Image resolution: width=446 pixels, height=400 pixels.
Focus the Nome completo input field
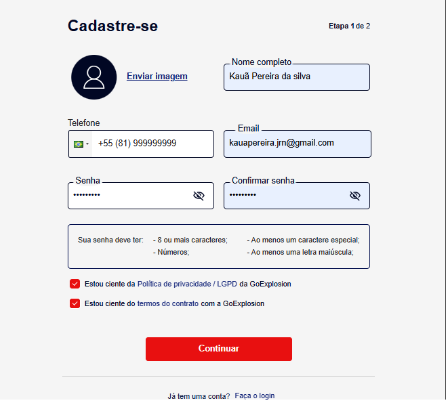[297, 77]
